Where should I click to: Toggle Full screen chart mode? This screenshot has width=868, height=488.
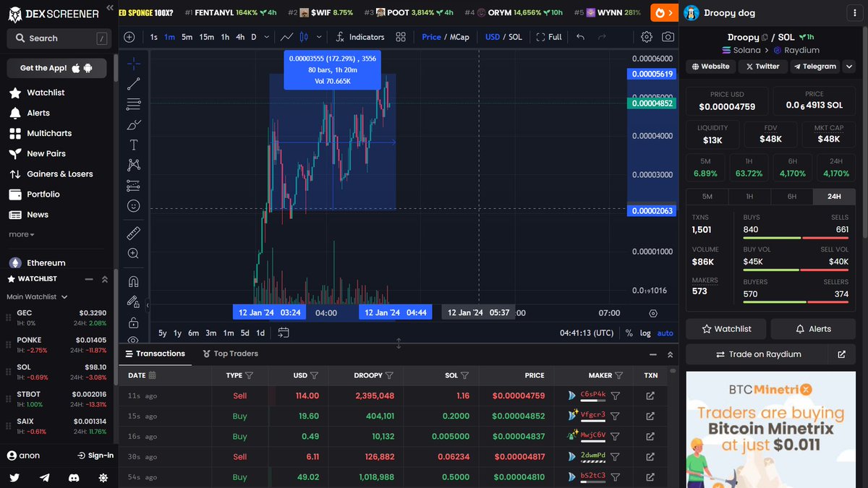[x=549, y=37]
